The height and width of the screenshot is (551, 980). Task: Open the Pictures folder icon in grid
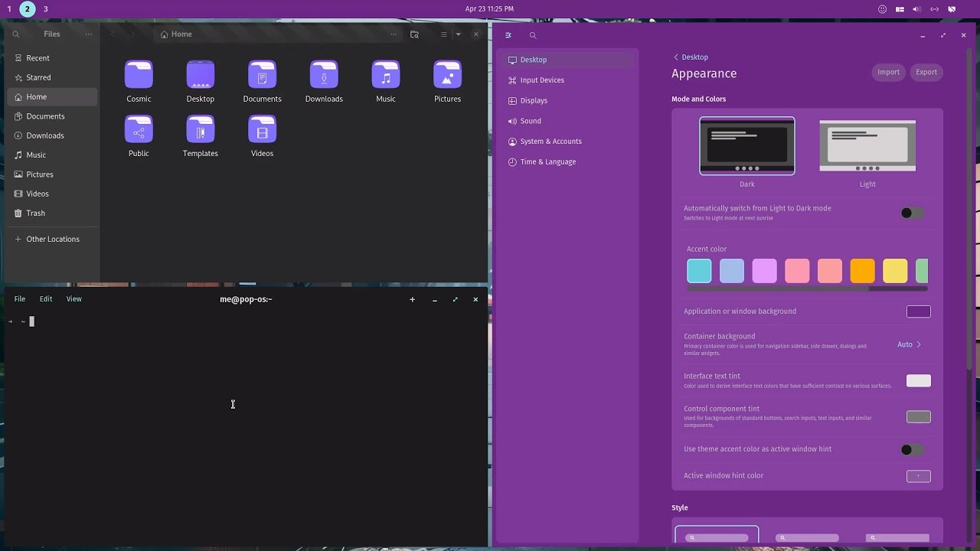pos(447,74)
